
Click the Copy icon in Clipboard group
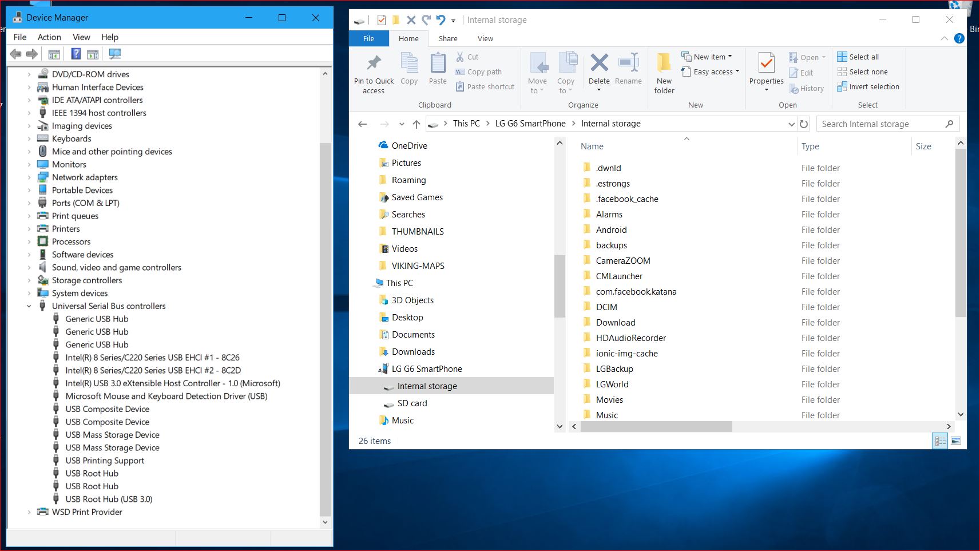[409, 62]
